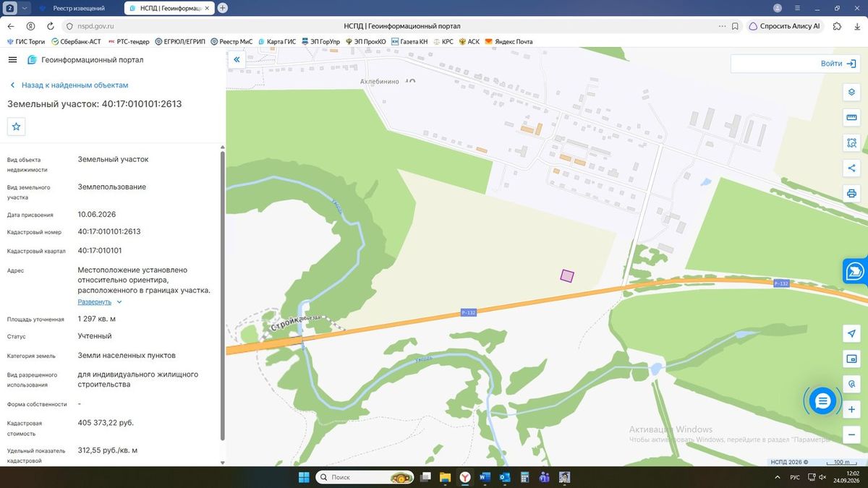Add land plot to favorites with star
Viewport: 868px width, 488px height.
tap(17, 127)
